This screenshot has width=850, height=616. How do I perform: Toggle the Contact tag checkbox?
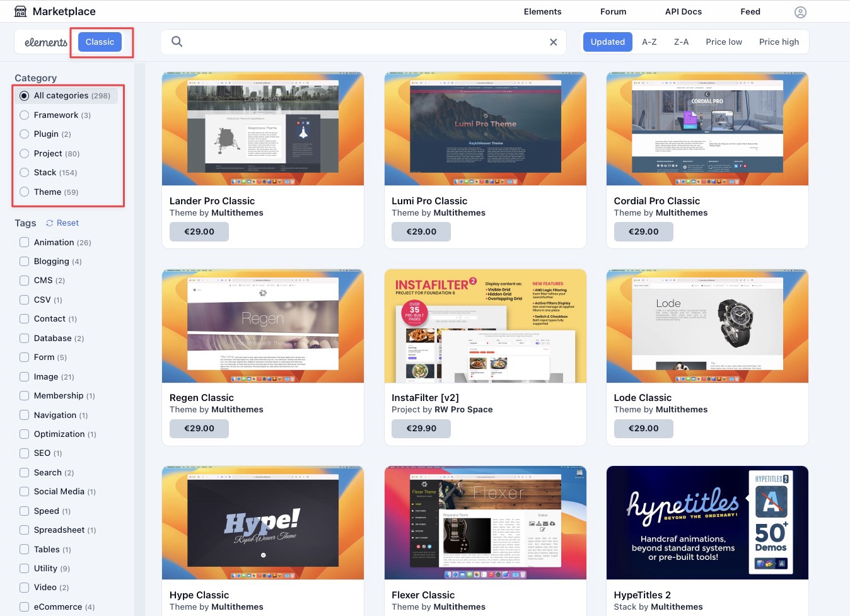pyautogui.click(x=25, y=319)
